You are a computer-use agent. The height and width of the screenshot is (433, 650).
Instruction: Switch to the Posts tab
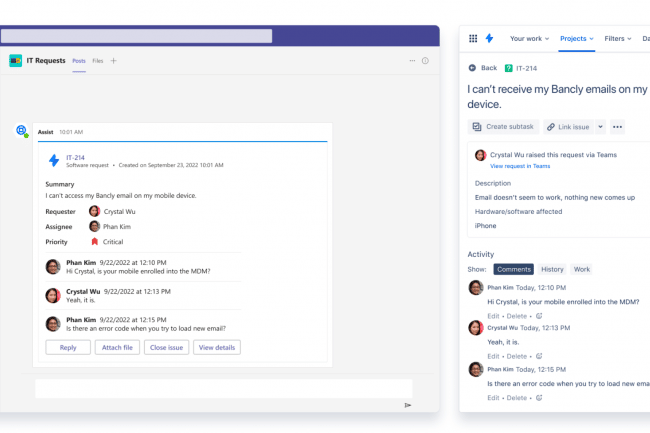(79, 61)
